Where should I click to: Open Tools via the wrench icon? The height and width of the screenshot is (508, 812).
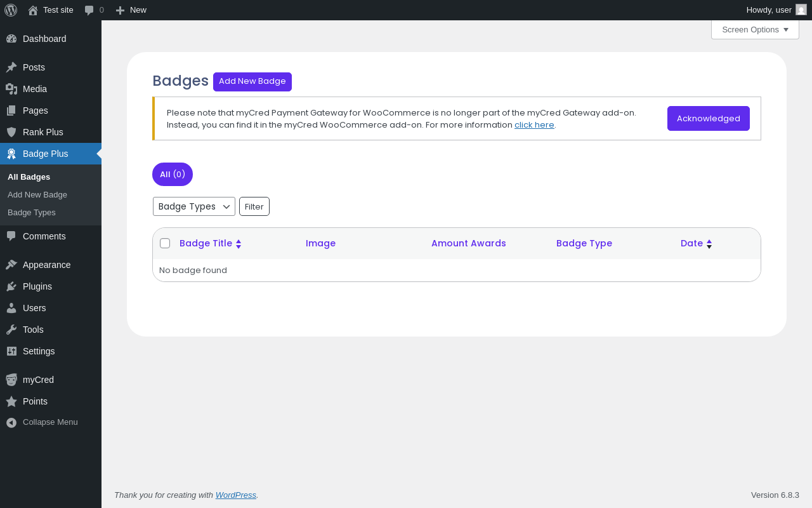[x=11, y=330]
